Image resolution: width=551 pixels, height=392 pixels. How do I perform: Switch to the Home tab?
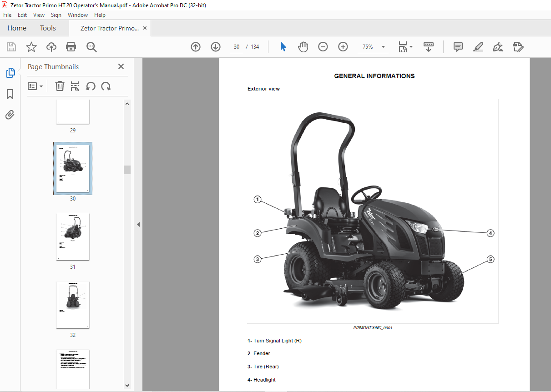point(17,28)
